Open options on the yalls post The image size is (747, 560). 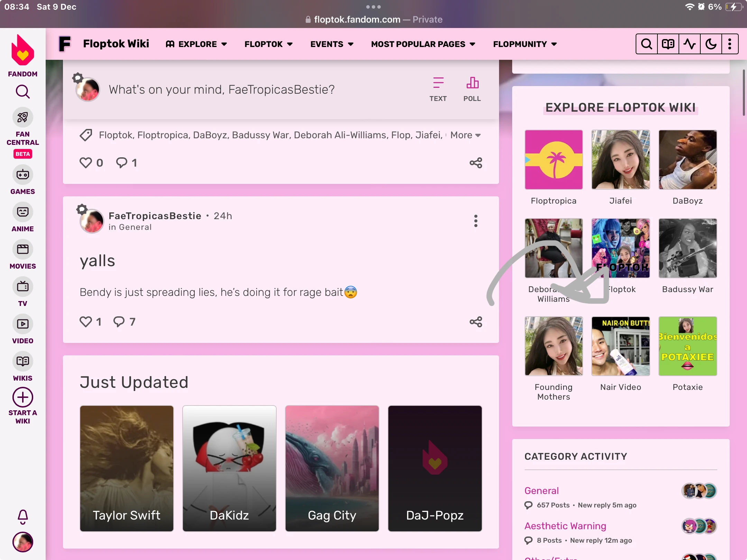475,221
